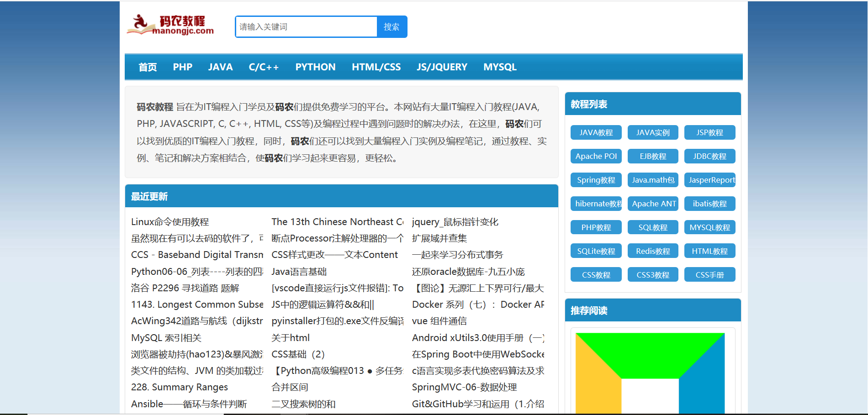The width and height of the screenshot is (868, 415).
Task: Click the colorful thumbnail under 推荐阅读
Action: [650, 372]
